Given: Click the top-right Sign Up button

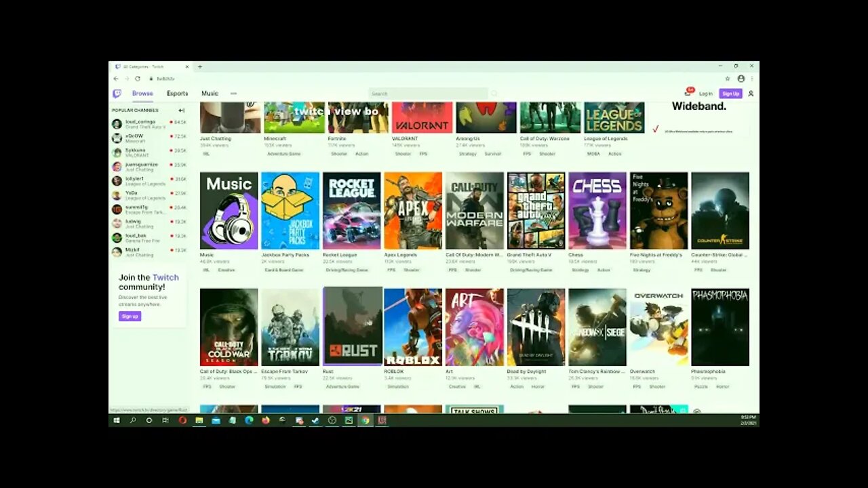Looking at the screenshot, I should [x=730, y=94].
